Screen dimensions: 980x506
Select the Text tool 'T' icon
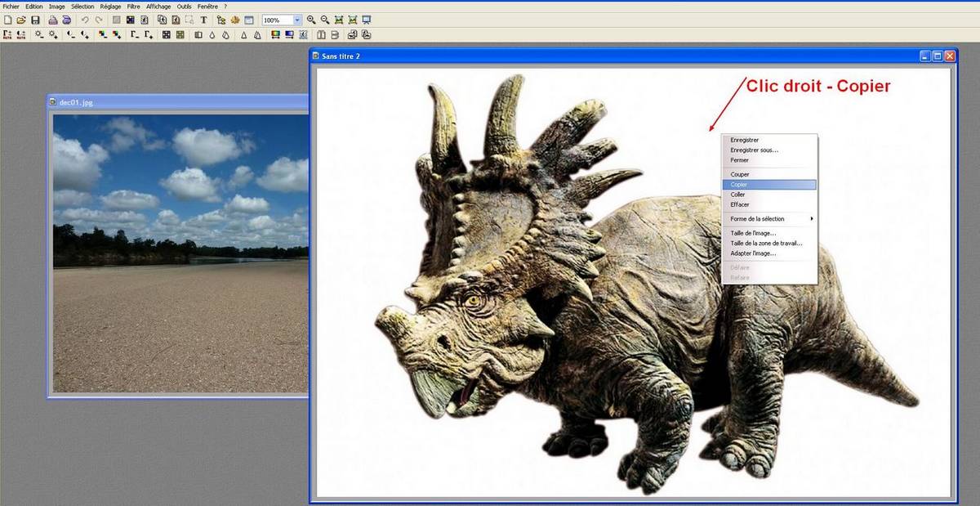click(203, 20)
